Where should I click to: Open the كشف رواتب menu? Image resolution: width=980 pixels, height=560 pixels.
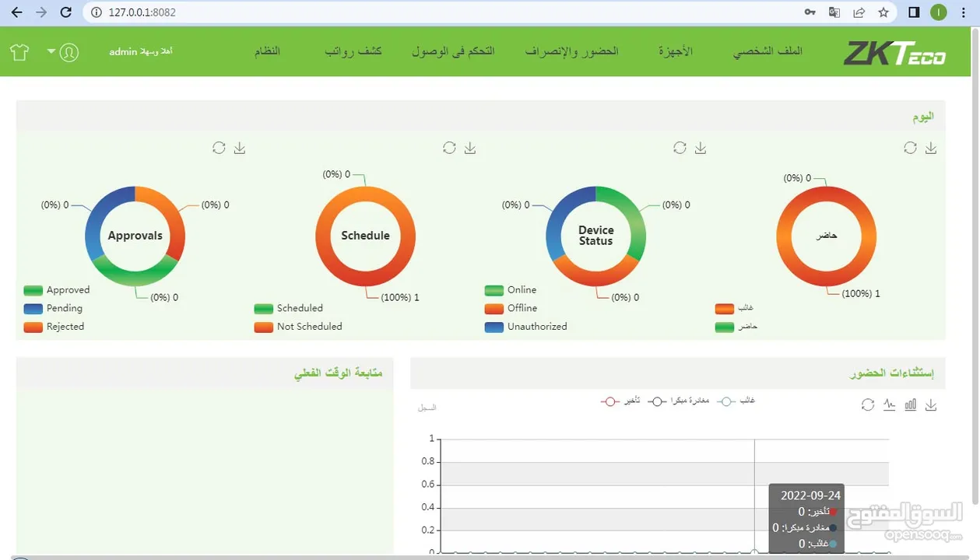[353, 51]
